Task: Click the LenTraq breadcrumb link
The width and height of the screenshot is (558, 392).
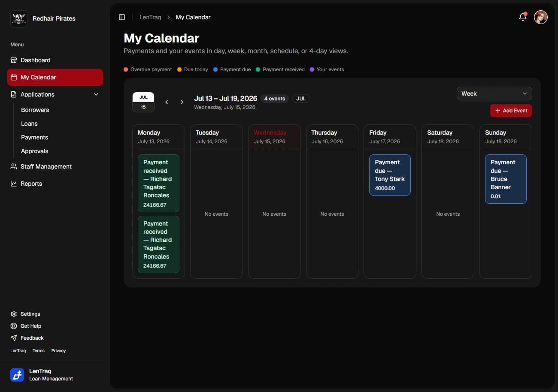Action: coord(150,17)
